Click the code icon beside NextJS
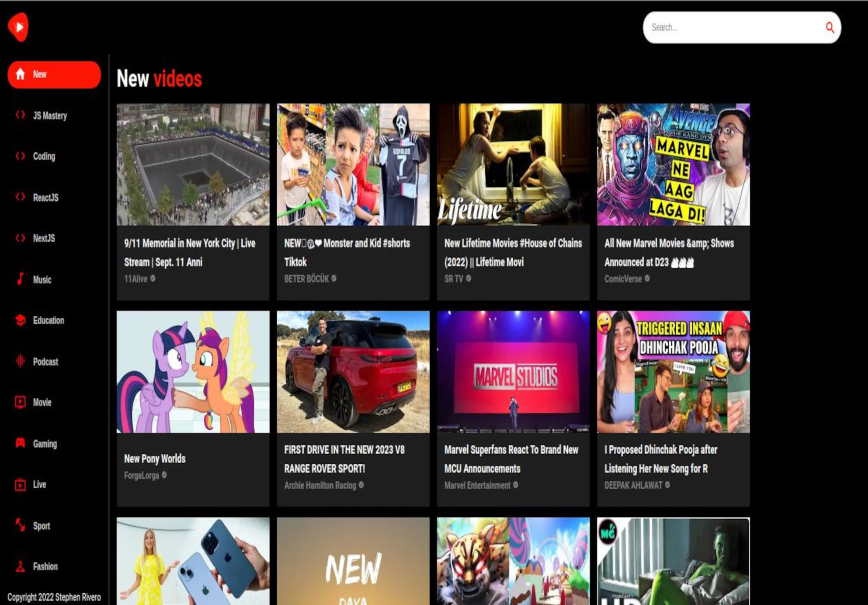This screenshot has width=868, height=605. click(20, 238)
